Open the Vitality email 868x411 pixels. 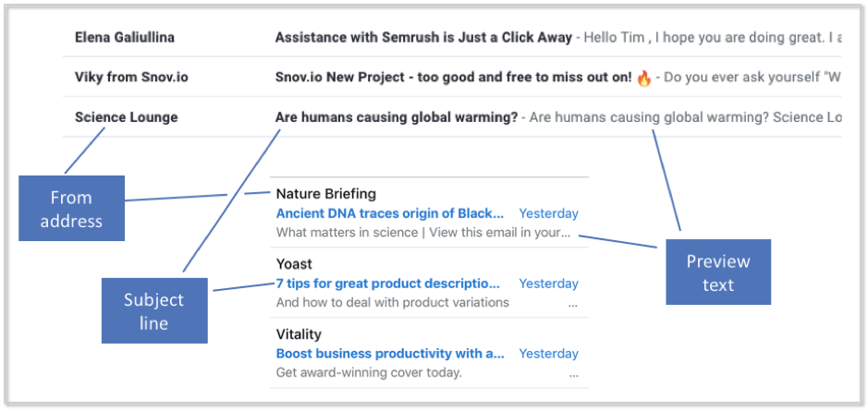[x=429, y=353]
